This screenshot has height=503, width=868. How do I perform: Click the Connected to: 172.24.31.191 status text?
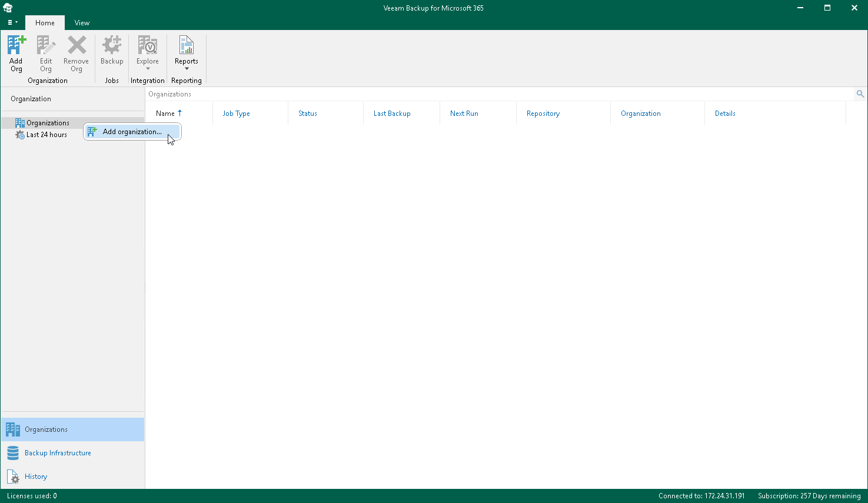coord(701,496)
